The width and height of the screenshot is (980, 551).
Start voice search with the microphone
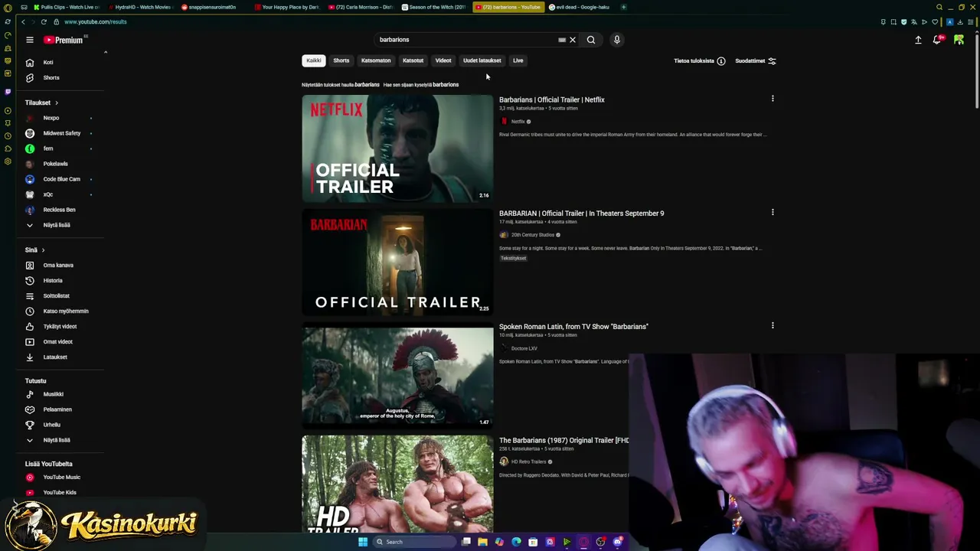pyautogui.click(x=616, y=40)
